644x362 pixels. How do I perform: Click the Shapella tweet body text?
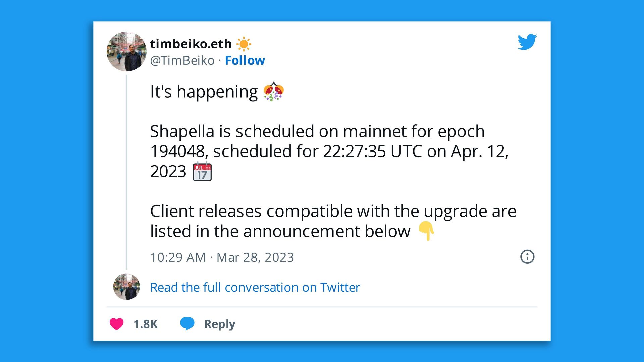point(329,151)
